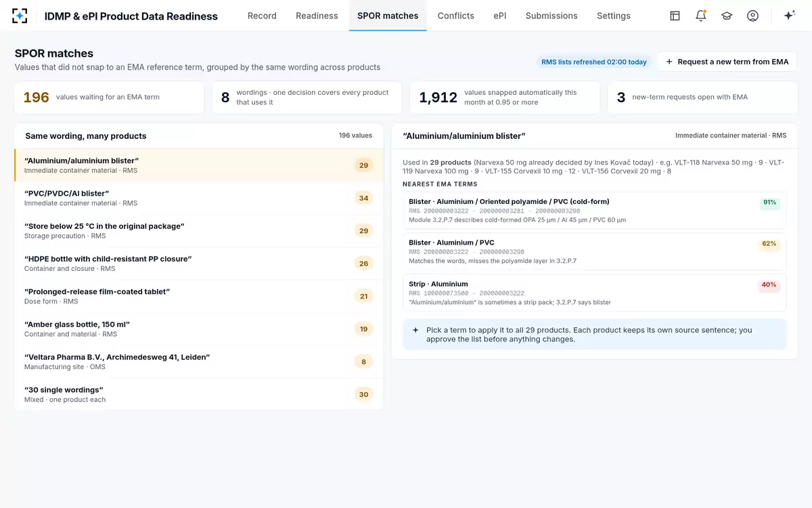Select Store below 25 °C wording row
812x508 pixels.
click(x=199, y=231)
